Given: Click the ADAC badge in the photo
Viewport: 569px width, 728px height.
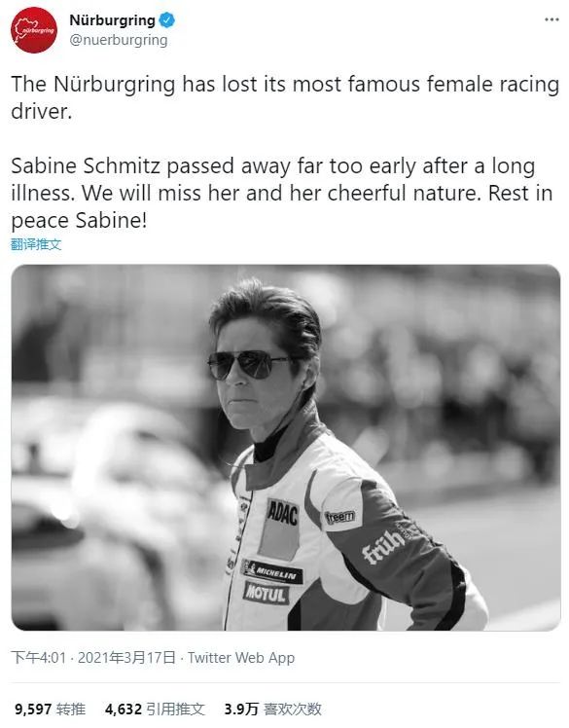Looking at the screenshot, I should [282, 512].
